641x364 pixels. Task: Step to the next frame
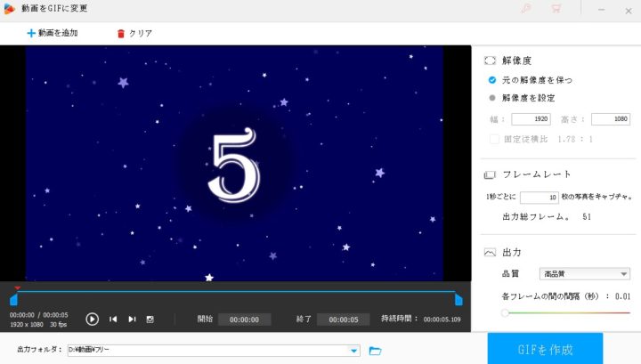tap(132, 319)
